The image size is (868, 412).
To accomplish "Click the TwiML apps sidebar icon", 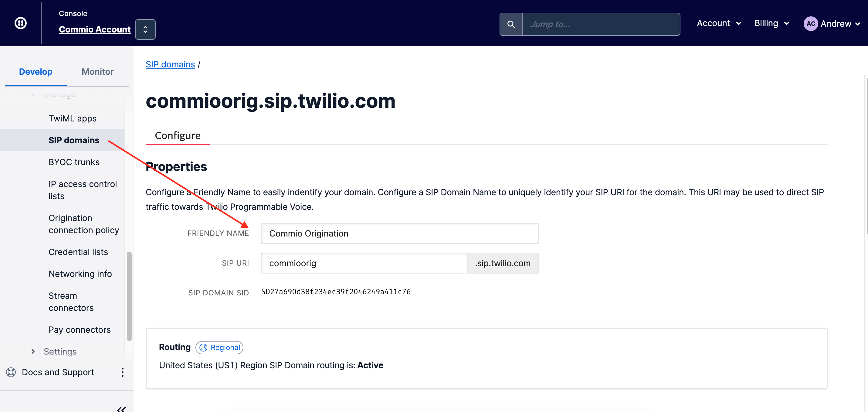I will [72, 118].
